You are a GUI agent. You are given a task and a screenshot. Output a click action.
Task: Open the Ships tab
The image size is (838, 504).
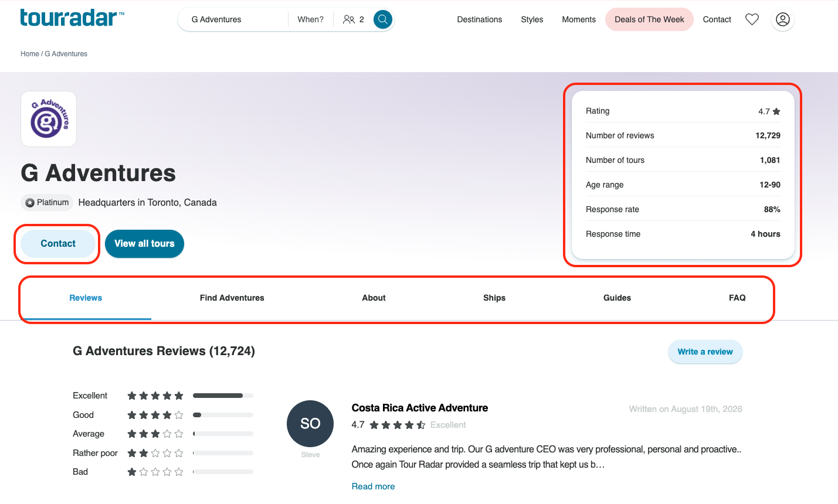click(494, 298)
